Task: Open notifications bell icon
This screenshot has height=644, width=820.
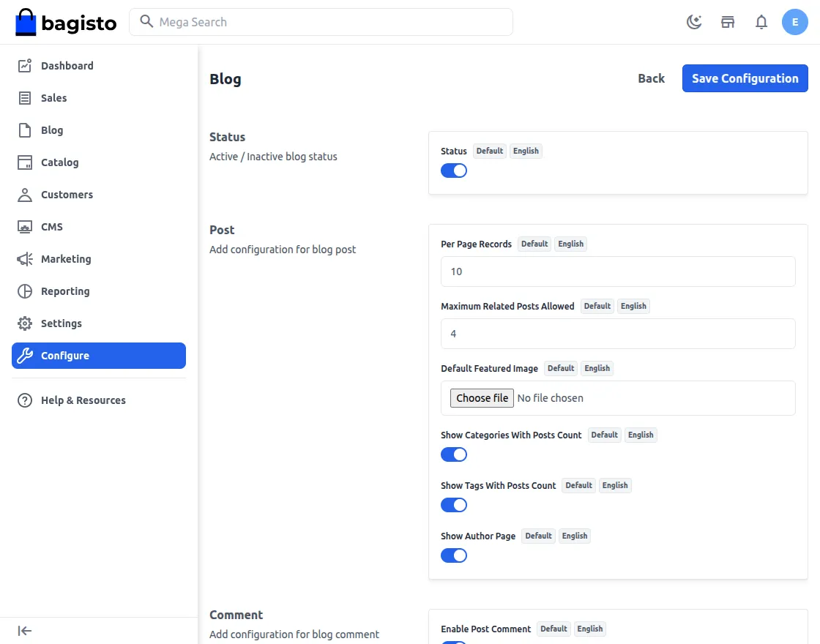Action: click(761, 22)
